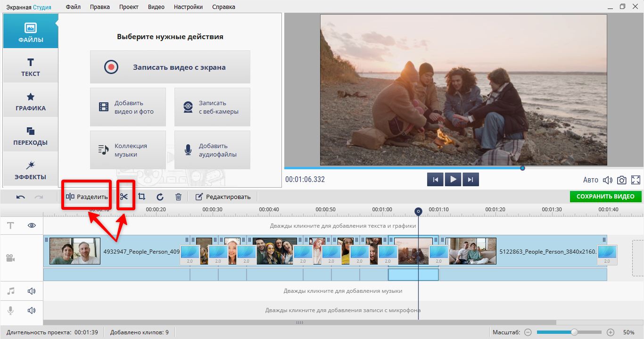
Task: Mute the microphone track speaker
Action: click(x=32, y=310)
